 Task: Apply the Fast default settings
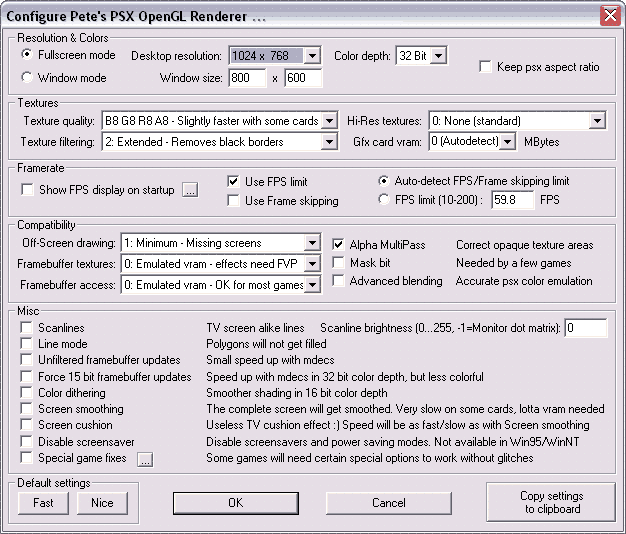[43, 503]
